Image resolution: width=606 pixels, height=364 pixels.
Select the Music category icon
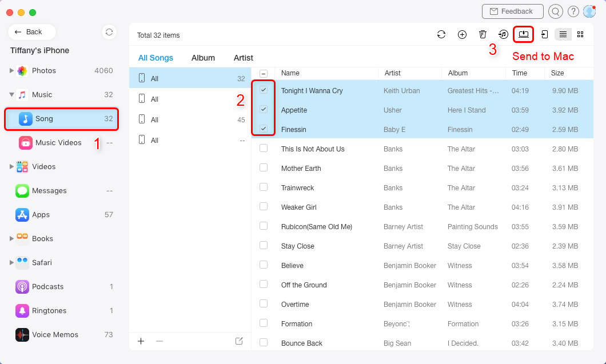(x=22, y=95)
